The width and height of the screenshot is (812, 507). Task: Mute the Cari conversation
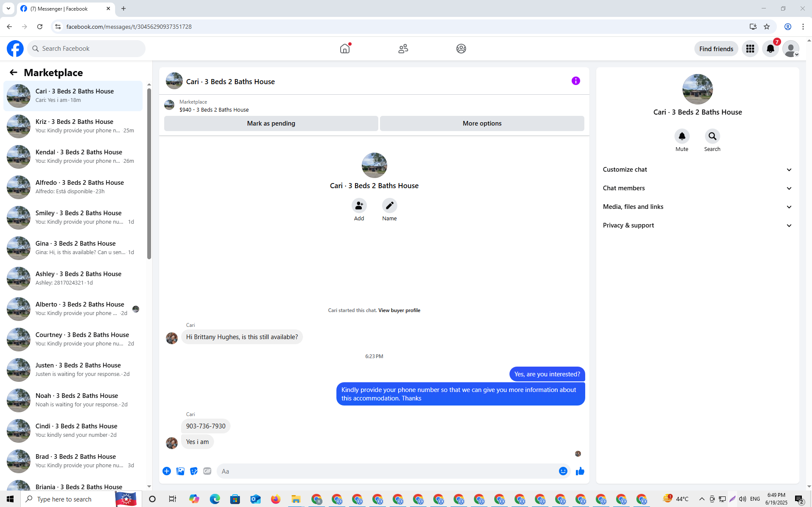[x=682, y=136]
